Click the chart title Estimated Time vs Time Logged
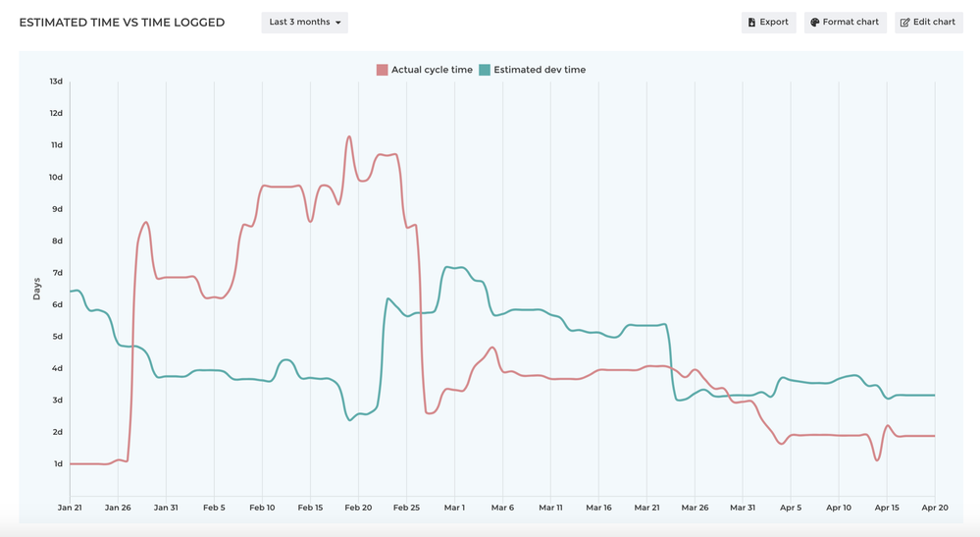The image size is (980, 537). click(122, 23)
